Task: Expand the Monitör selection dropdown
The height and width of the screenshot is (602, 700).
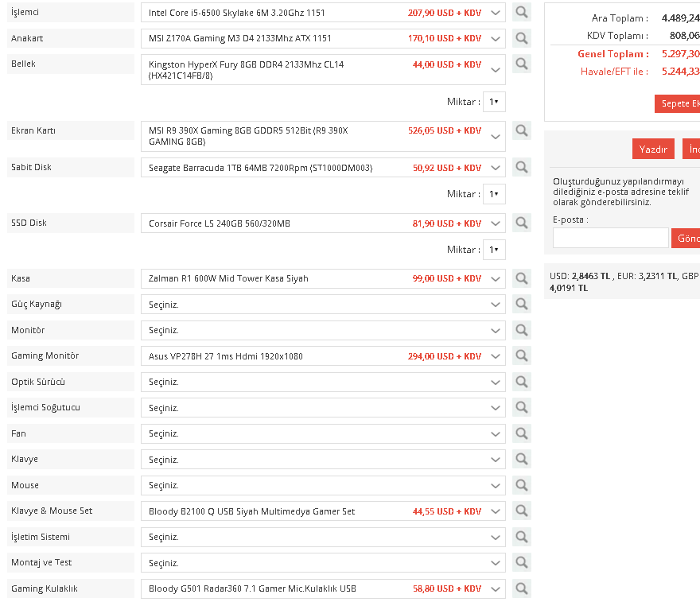Action: pyautogui.click(x=323, y=330)
